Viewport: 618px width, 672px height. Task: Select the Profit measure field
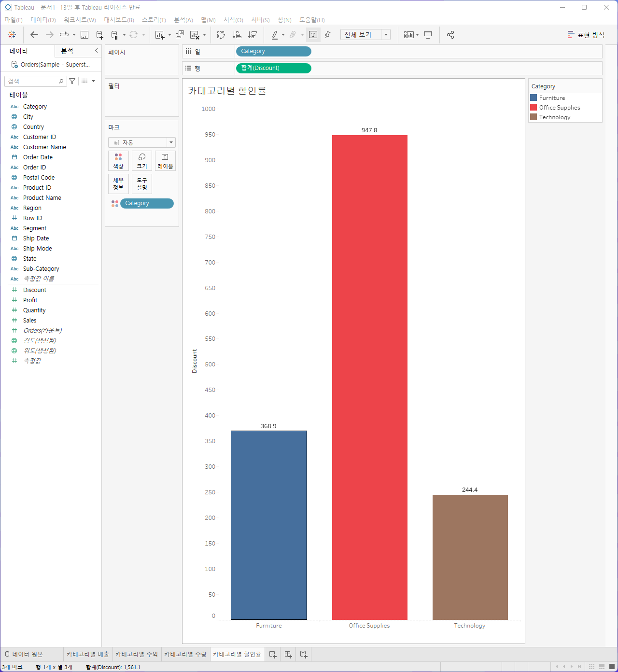click(x=30, y=300)
